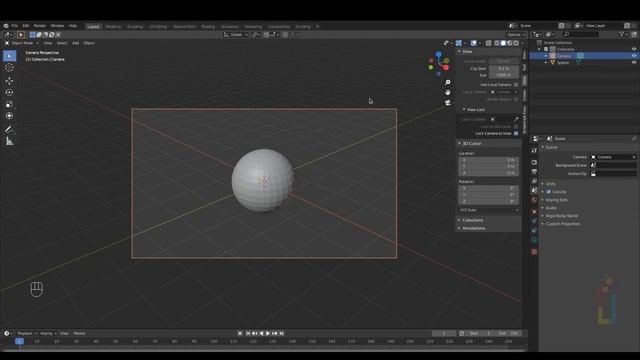Open the Output properties tab icon

pyautogui.click(x=534, y=171)
